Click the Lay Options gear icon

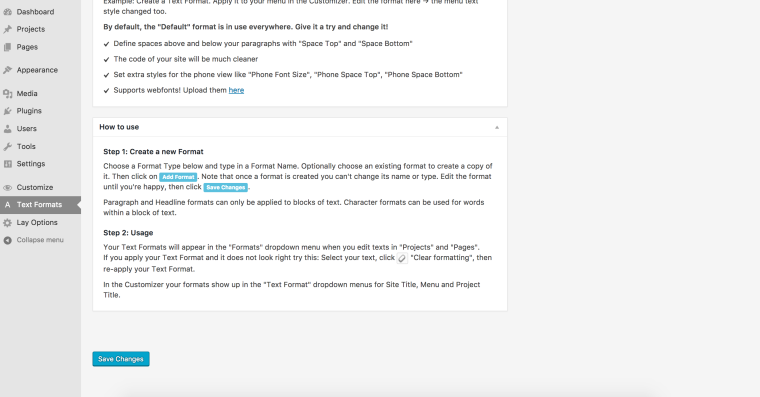(x=7, y=222)
